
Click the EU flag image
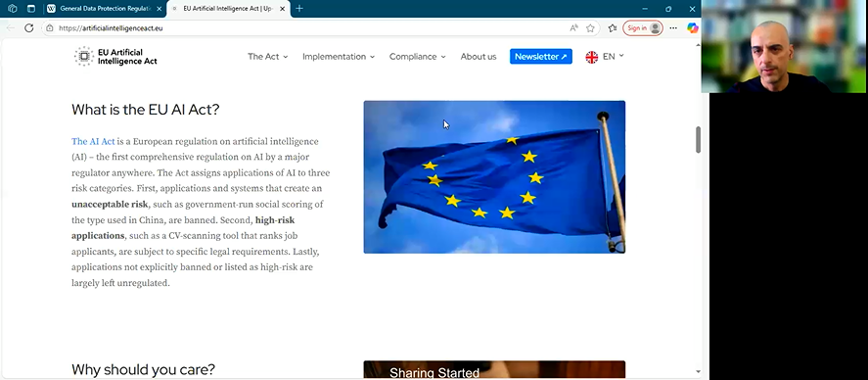point(494,176)
